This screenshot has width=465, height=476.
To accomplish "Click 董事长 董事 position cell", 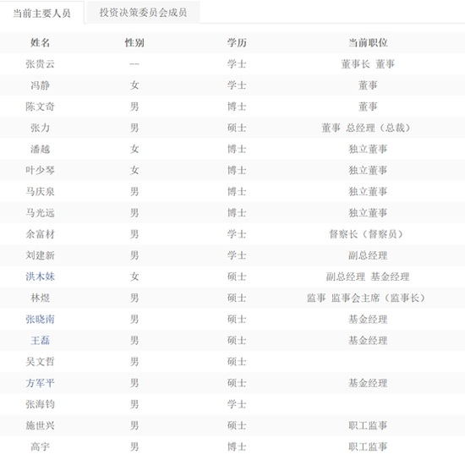I will pos(368,64).
